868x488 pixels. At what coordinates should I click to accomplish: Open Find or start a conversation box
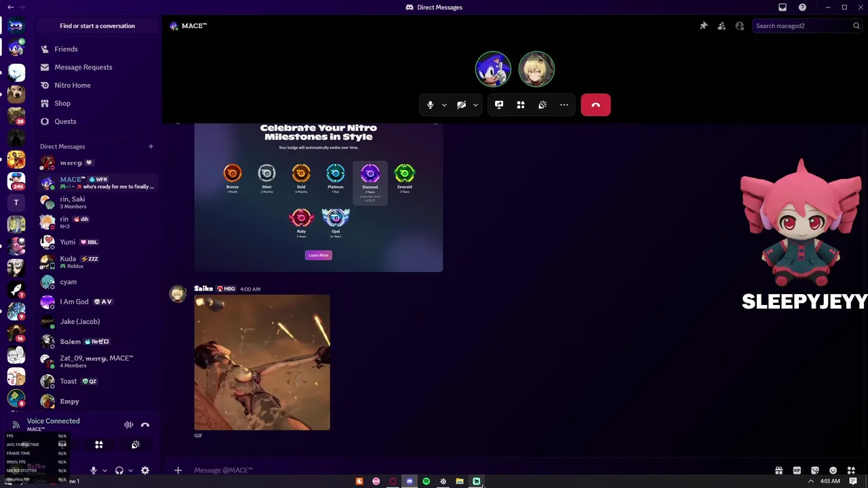(97, 26)
